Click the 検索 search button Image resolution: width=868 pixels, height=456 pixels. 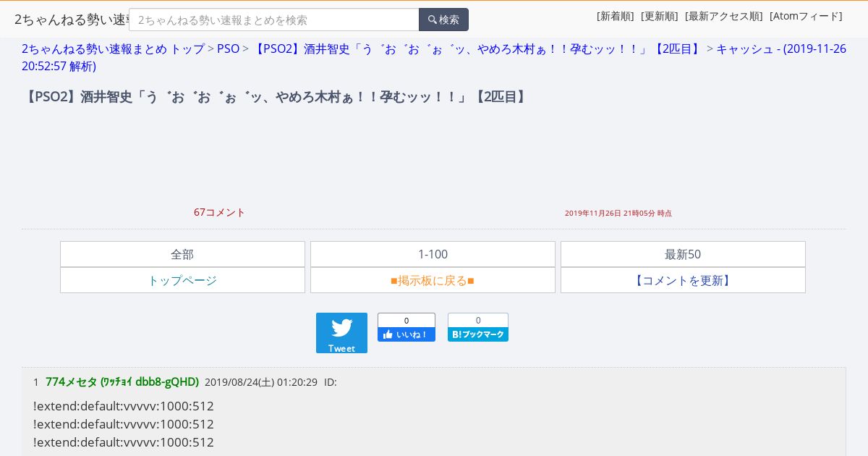pos(443,20)
